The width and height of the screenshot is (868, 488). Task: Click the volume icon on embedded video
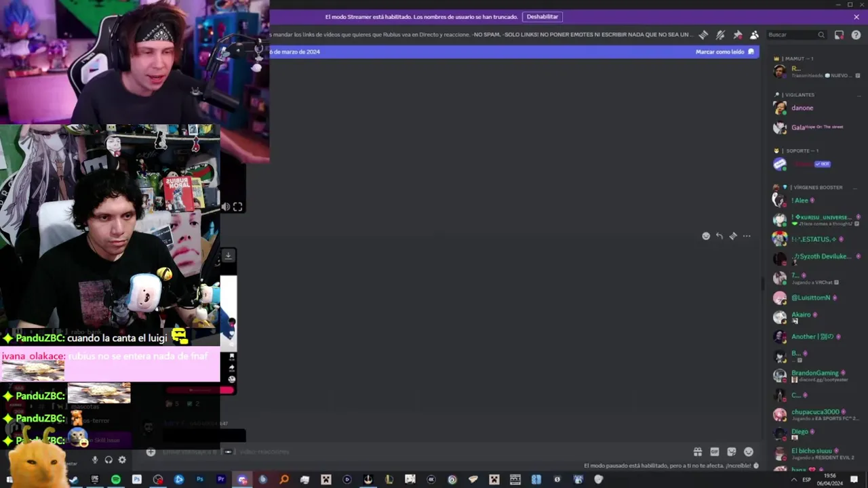[x=226, y=207]
